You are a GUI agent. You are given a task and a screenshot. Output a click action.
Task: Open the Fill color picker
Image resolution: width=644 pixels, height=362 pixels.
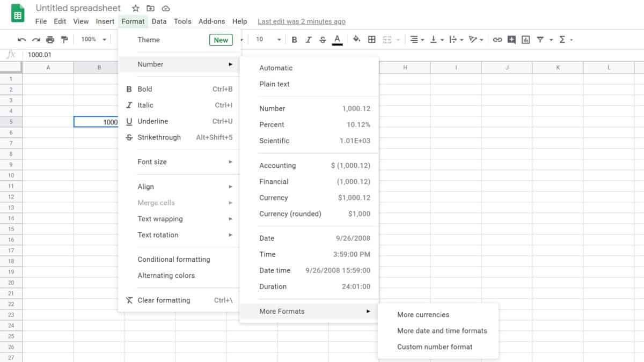click(356, 40)
